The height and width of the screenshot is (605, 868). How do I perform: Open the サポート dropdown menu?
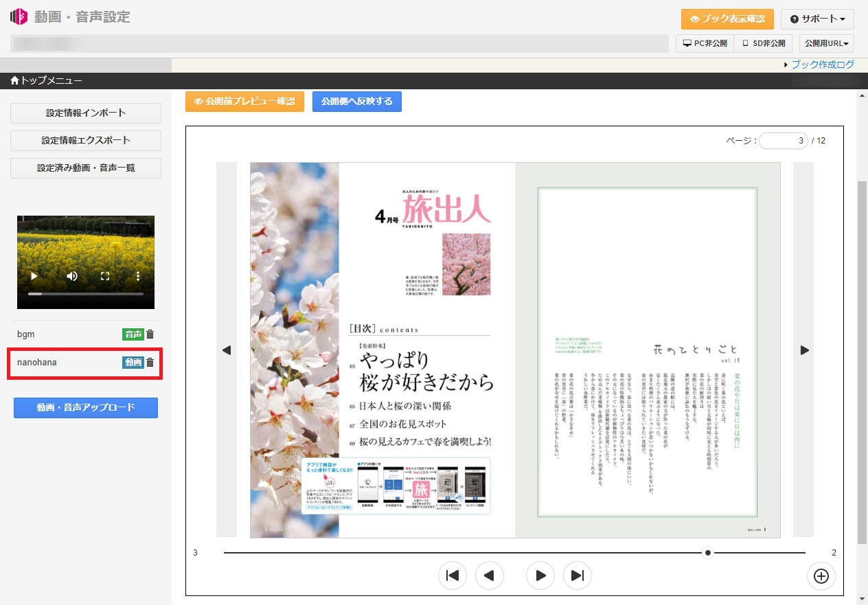[816, 19]
